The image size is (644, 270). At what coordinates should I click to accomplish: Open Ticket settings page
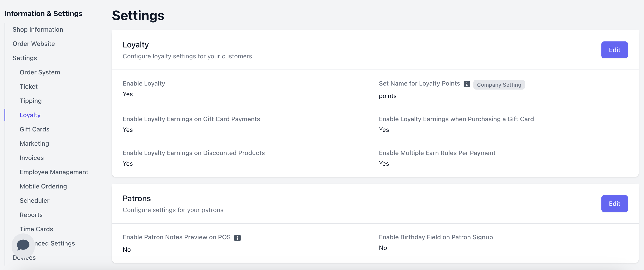pos(29,86)
